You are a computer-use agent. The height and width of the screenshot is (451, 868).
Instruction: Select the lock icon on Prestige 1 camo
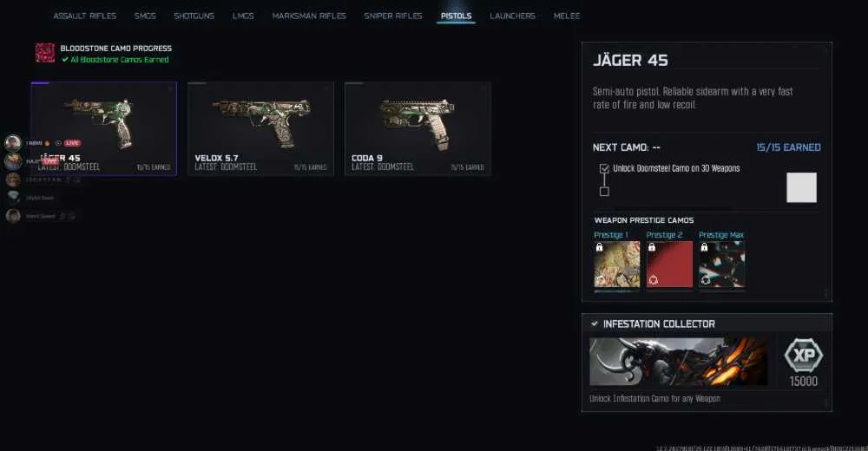point(599,247)
